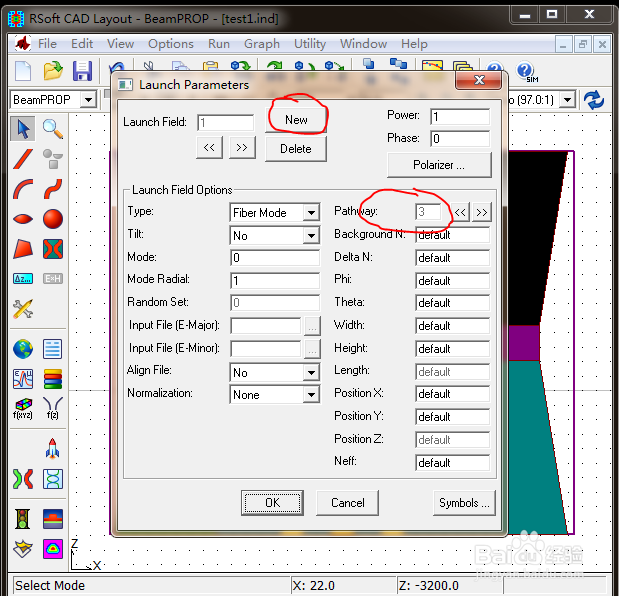
Task: Click the rainbow contour display icon
Action: point(53,549)
